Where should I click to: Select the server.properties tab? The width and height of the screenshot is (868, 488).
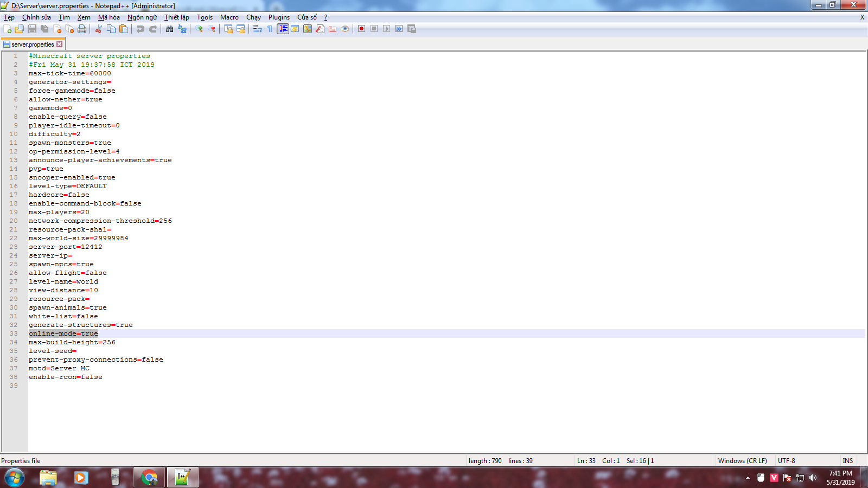pos(33,44)
